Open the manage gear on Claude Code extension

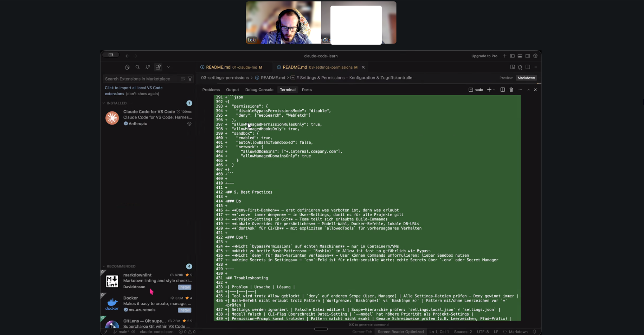tap(189, 124)
